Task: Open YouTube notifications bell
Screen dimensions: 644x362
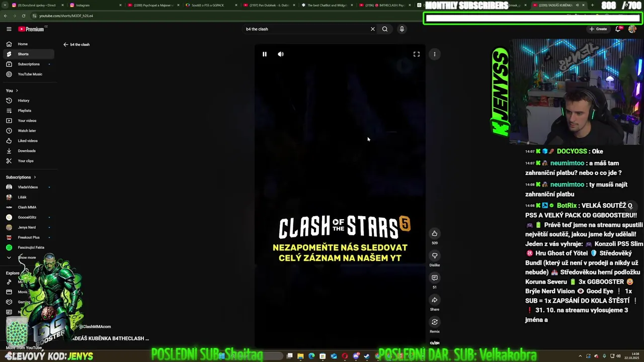Action: point(618,29)
